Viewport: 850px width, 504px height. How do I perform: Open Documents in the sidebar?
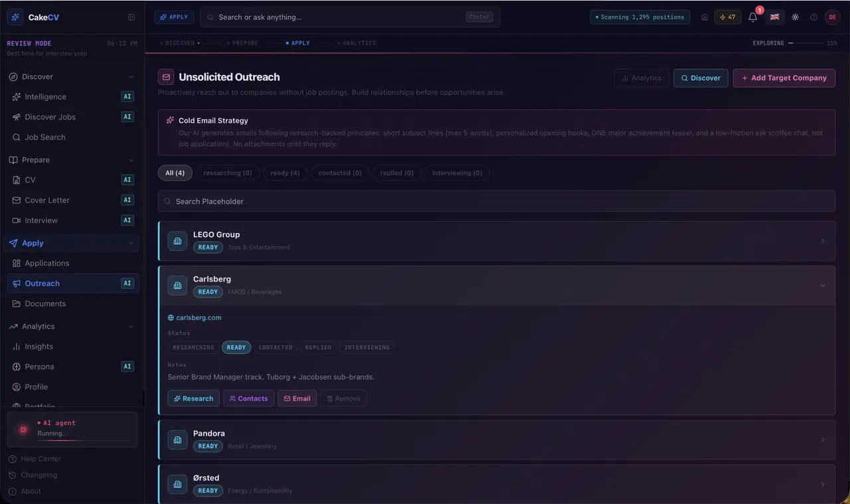tap(72, 303)
